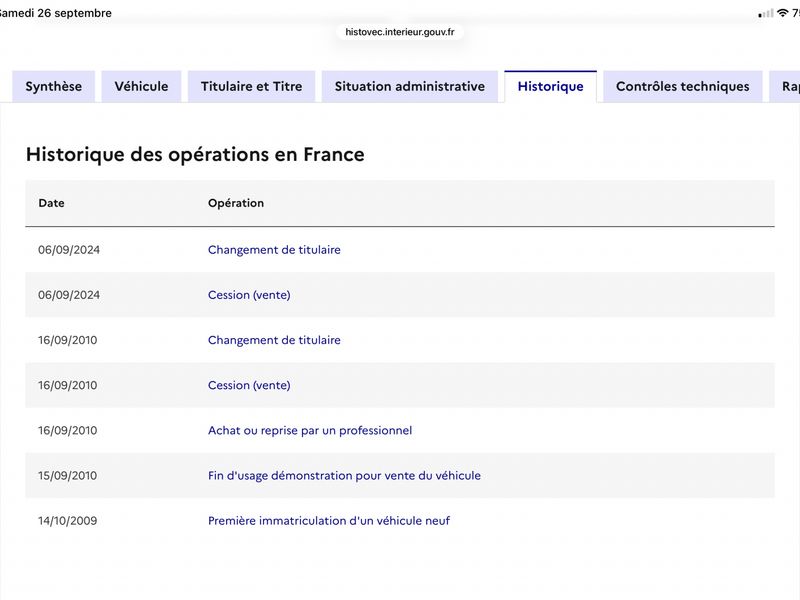The image size is (800, 600).
Task: Open Fin d'usage démonstration pour vente link
Action: [x=344, y=476]
